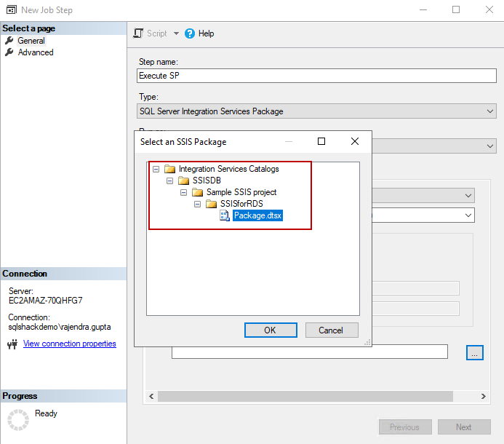Click the Next button
This screenshot has width=504, height=444.
(464, 427)
